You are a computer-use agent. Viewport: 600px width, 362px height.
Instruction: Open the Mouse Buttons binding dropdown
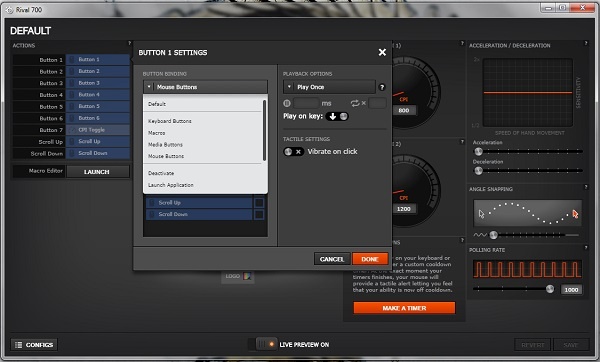205,87
